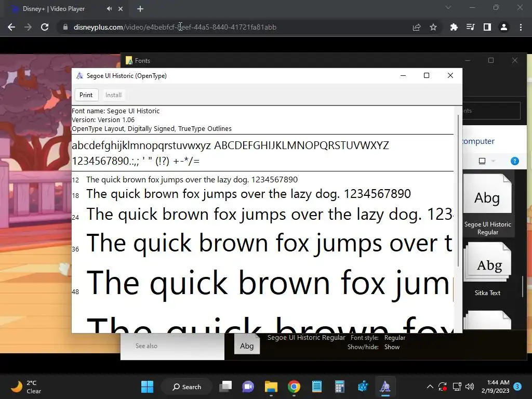Close the Disney+ Video Player tab
Screen dimensions: 532x399
pos(121,9)
